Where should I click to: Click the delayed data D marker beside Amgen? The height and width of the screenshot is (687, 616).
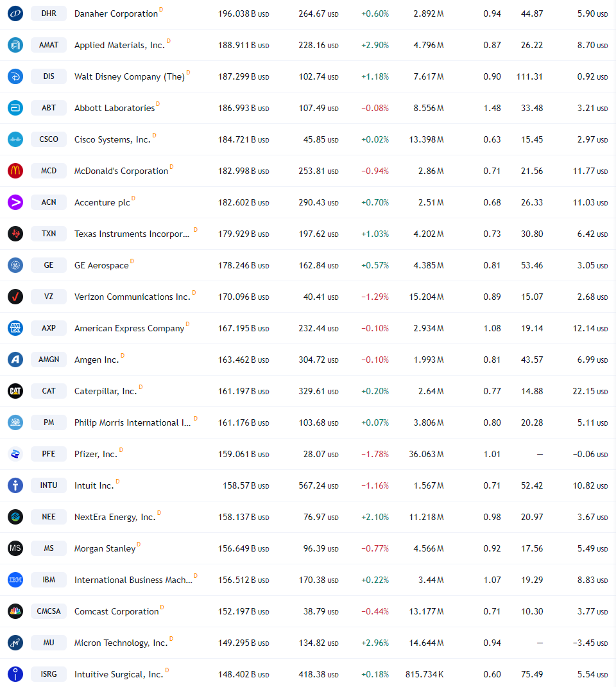[123, 355]
